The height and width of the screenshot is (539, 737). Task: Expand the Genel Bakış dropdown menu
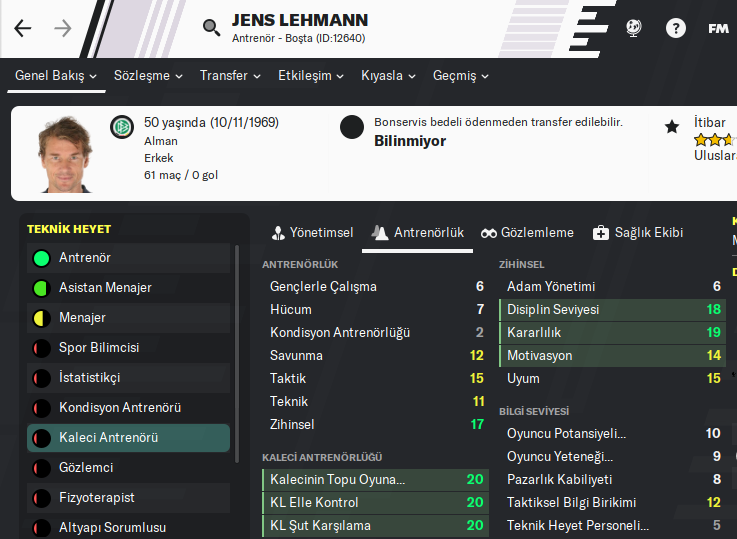pyautogui.click(x=56, y=76)
